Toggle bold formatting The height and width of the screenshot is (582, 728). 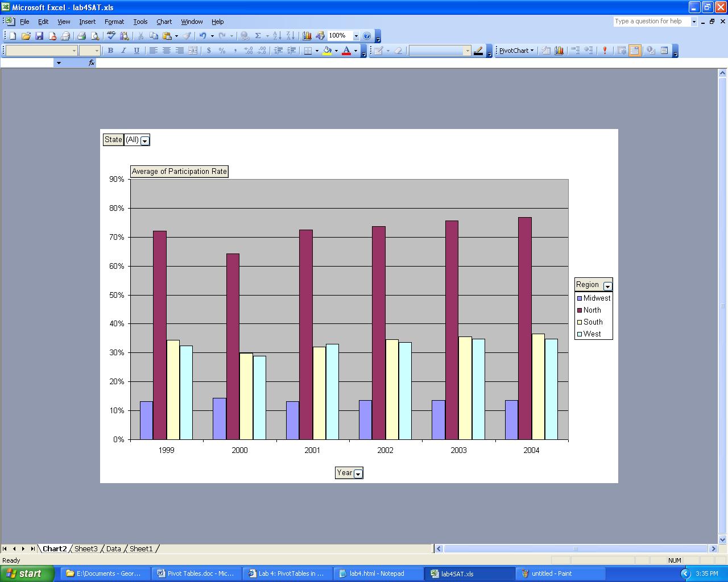point(110,51)
